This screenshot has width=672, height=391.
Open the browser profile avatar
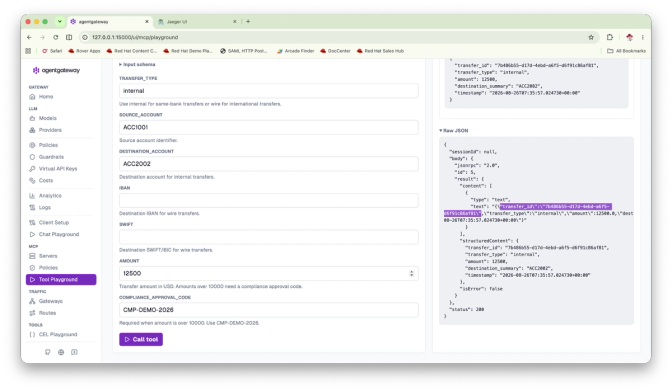pos(629,37)
